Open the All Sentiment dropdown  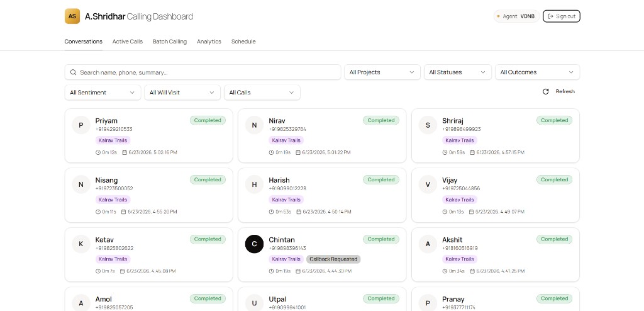tap(103, 93)
